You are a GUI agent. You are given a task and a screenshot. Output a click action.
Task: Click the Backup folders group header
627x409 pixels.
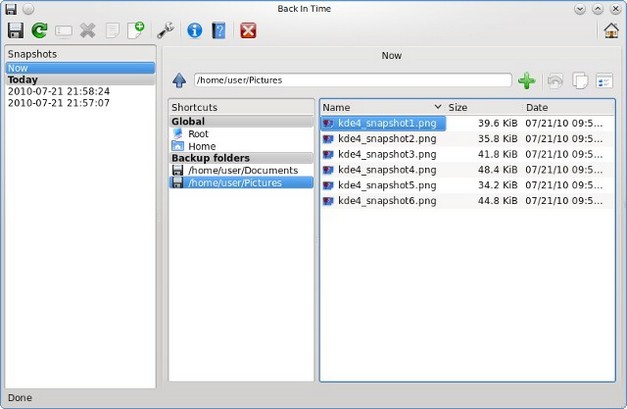click(x=241, y=158)
